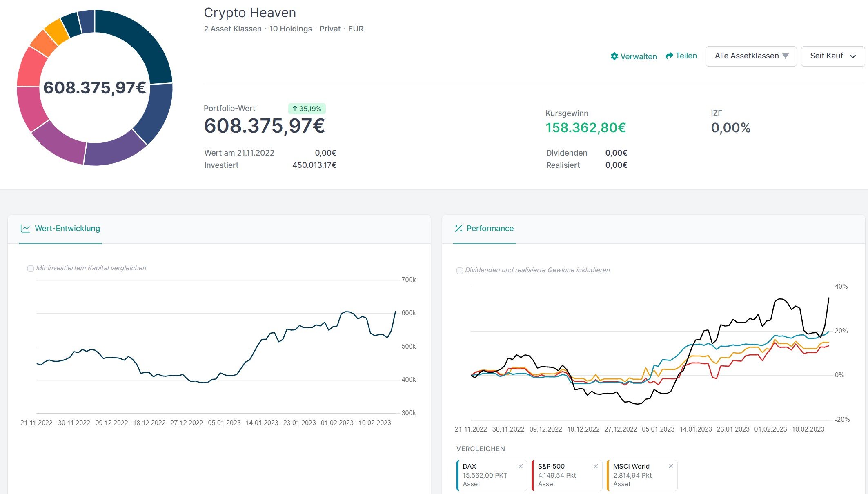
Task: Click the Seit Kauf chevron arrow
Action: tap(853, 56)
